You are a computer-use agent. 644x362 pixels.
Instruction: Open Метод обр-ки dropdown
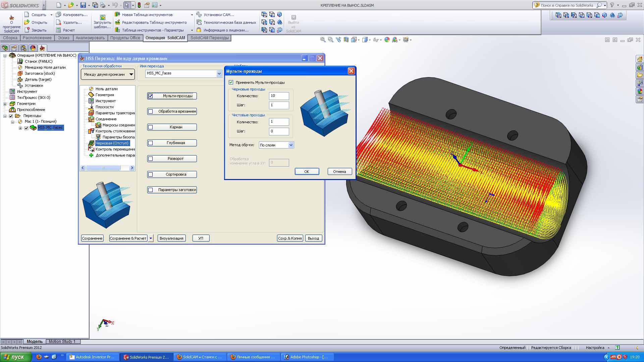291,145
